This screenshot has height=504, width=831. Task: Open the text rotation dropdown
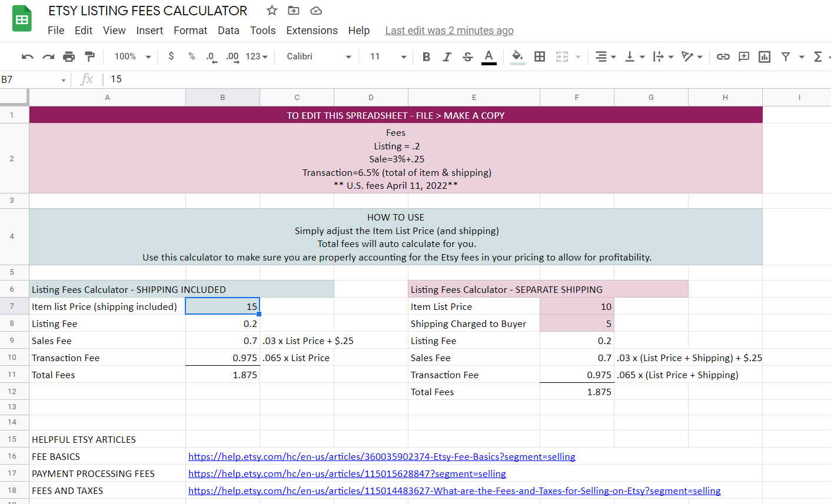click(x=692, y=56)
